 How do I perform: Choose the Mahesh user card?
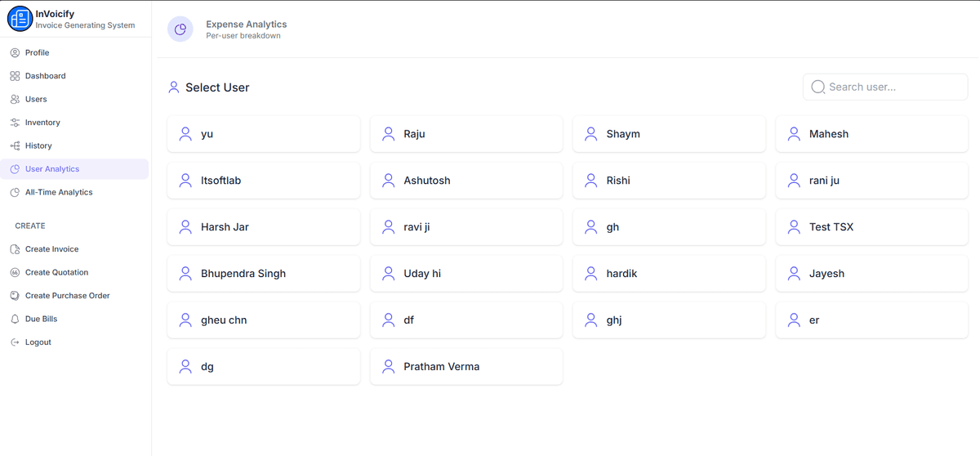871,134
